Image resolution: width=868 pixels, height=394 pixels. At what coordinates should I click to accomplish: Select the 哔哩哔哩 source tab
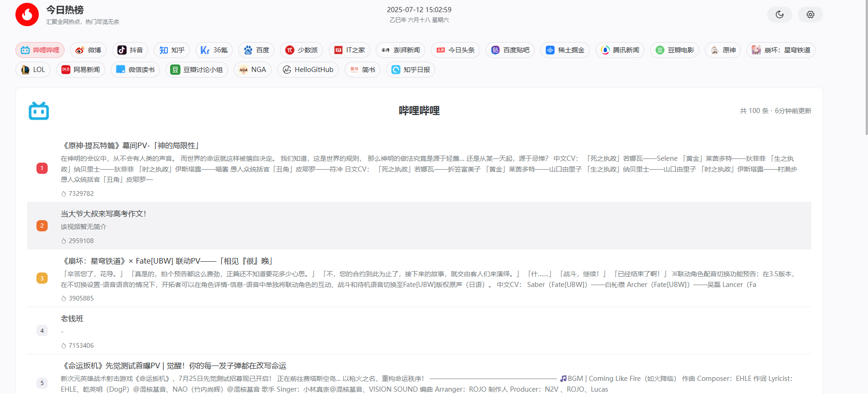(40, 50)
